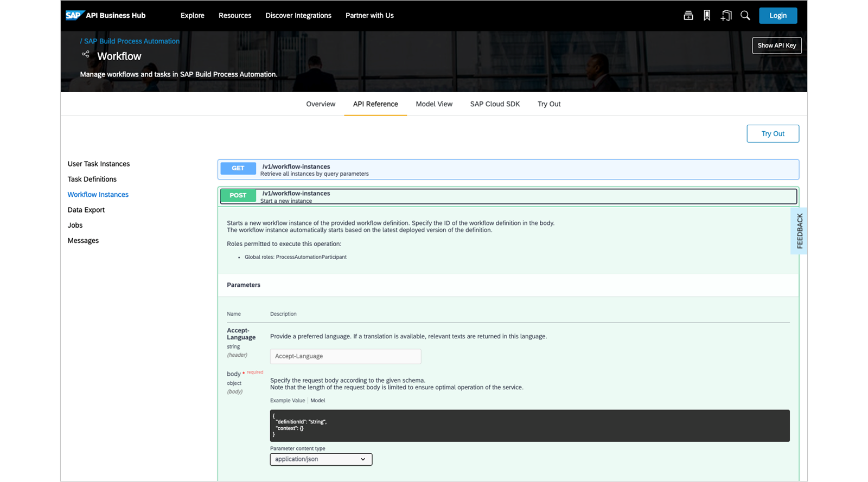Expand the GET /v1/workflow-instances operation
This screenshot has height=482, width=868.
508,170
